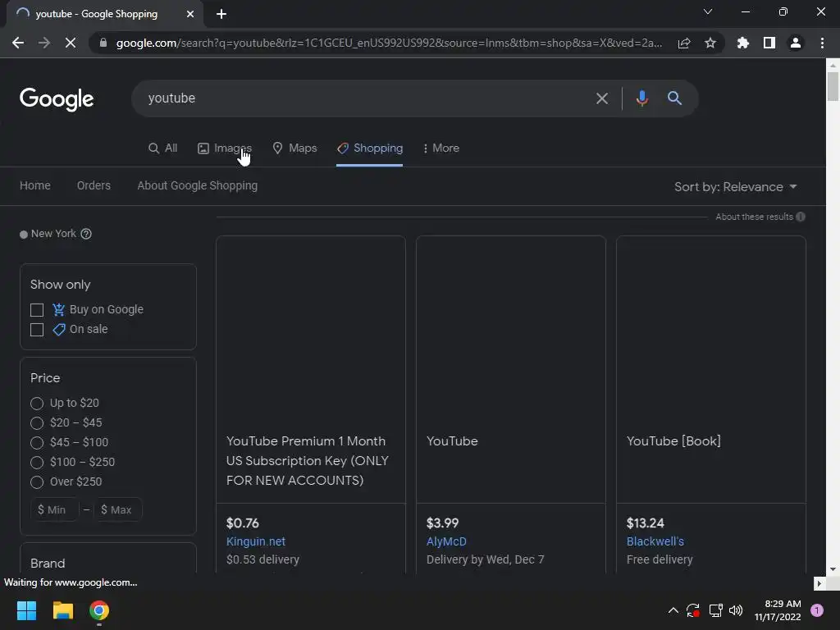Switch to the All results tab
The width and height of the screenshot is (840, 630).
[x=162, y=148]
